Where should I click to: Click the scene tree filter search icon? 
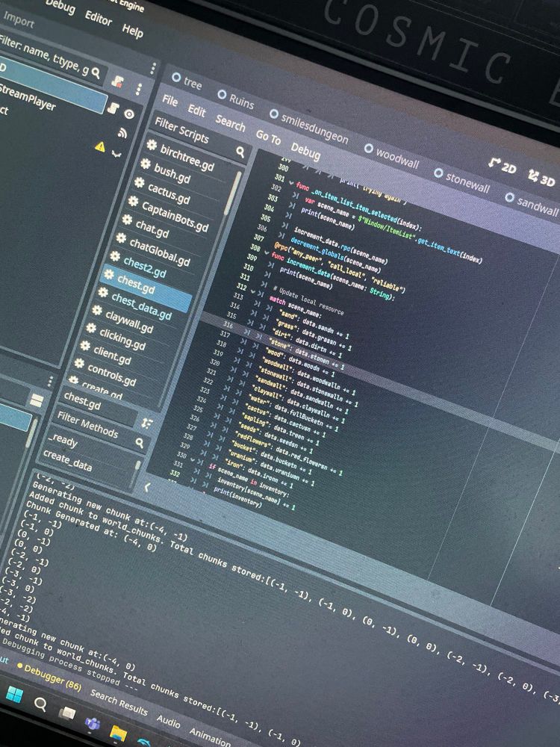coord(96,73)
